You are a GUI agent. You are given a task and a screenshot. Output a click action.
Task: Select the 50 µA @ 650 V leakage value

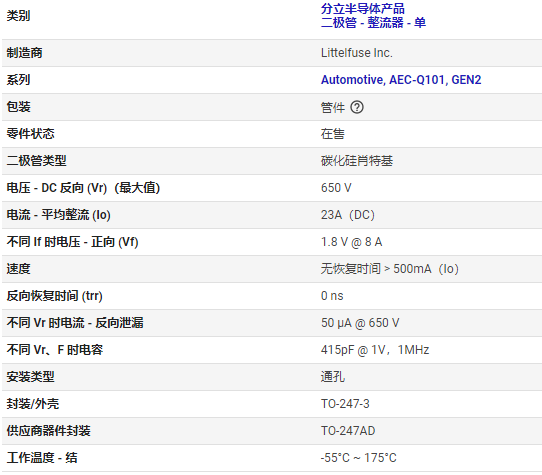[360, 323]
